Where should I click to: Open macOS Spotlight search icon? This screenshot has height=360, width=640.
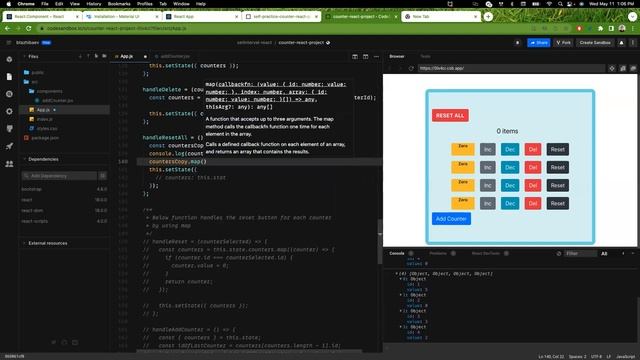[x=560, y=4]
